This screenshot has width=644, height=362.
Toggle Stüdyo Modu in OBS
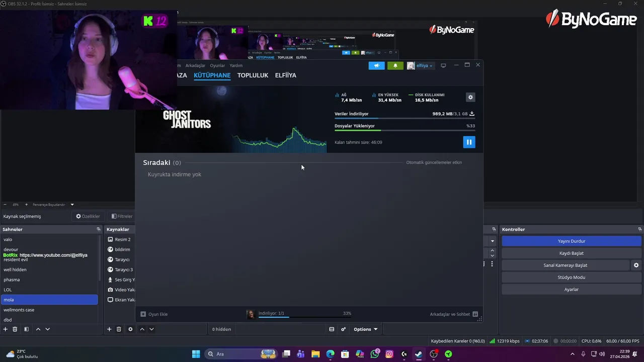pos(571,278)
